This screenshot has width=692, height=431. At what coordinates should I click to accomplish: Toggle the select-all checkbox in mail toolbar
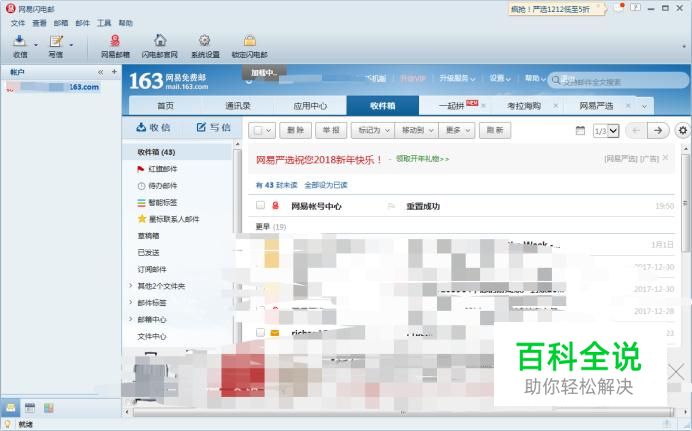click(258, 131)
